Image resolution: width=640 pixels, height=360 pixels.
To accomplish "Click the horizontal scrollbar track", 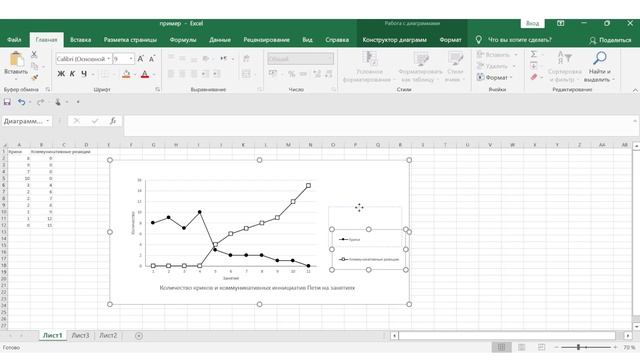I will (507, 336).
